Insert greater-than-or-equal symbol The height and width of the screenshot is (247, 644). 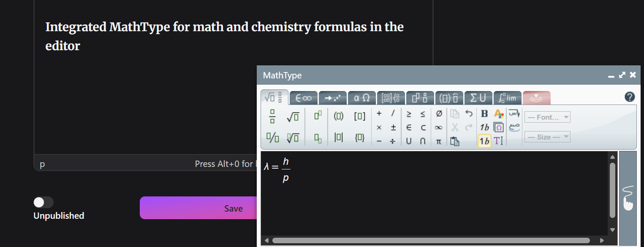[409, 113]
